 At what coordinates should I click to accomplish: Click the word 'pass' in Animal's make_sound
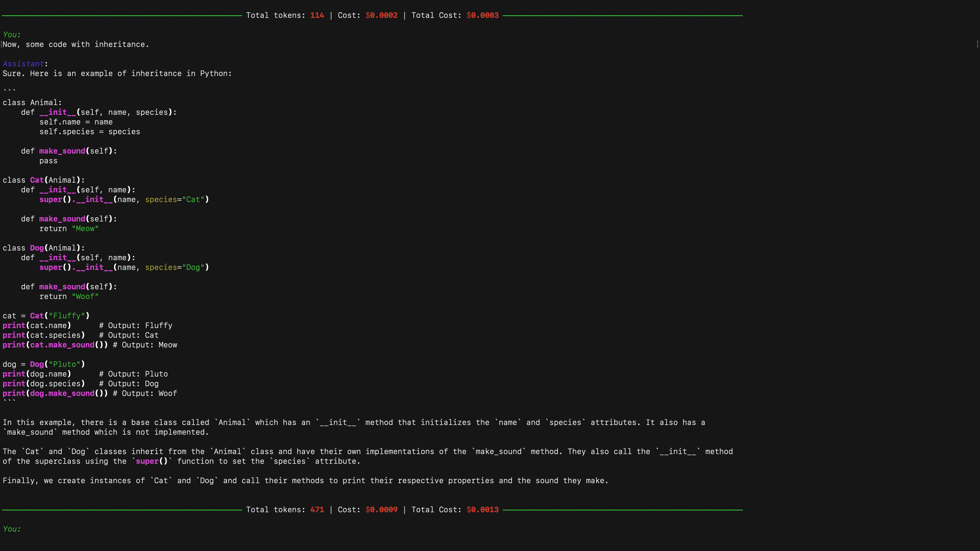pos(48,161)
